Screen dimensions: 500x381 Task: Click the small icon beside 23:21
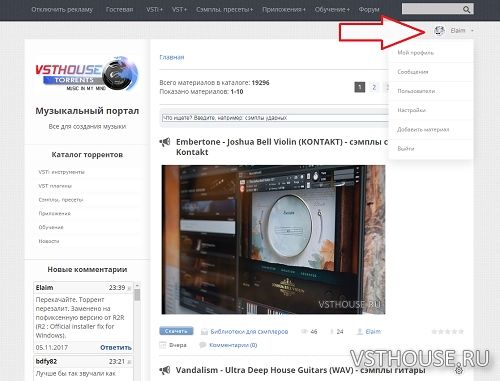coord(129,362)
